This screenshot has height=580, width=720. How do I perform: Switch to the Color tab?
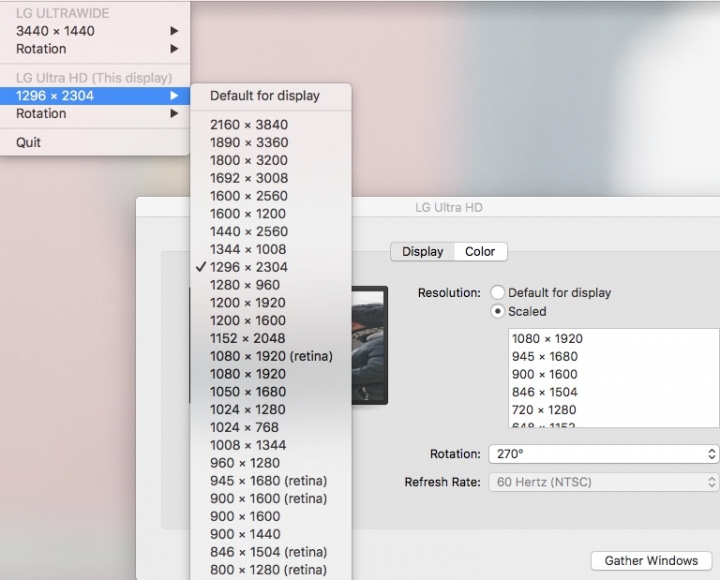click(480, 252)
